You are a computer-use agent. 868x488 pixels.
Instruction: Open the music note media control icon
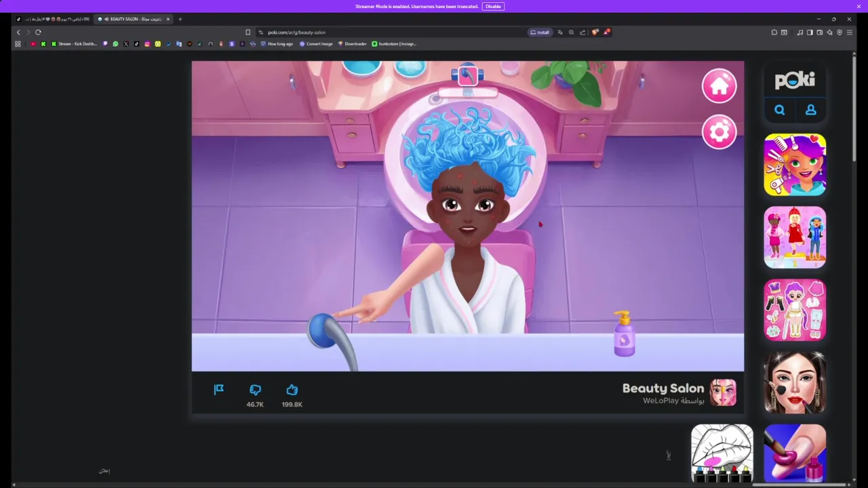pos(800,32)
